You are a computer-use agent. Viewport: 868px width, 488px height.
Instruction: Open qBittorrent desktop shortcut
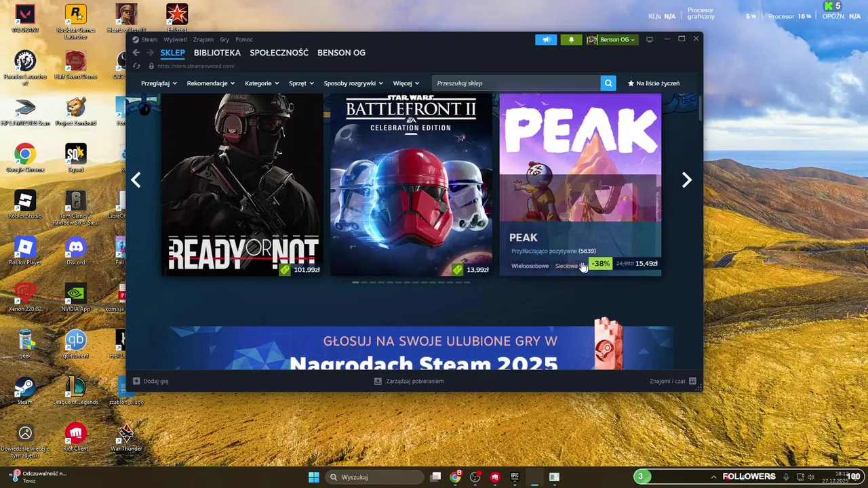pyautogui.click(x=75, y=344)
